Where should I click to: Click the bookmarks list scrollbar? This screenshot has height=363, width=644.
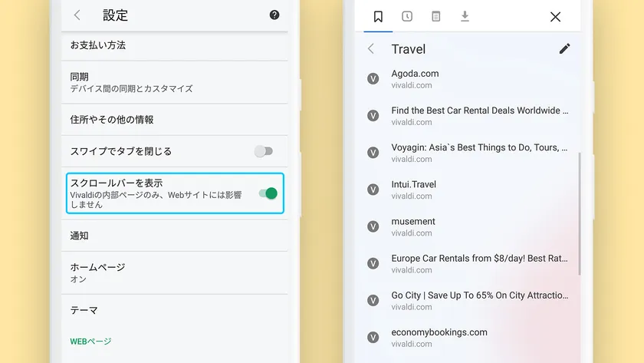(x=579, y=213)
